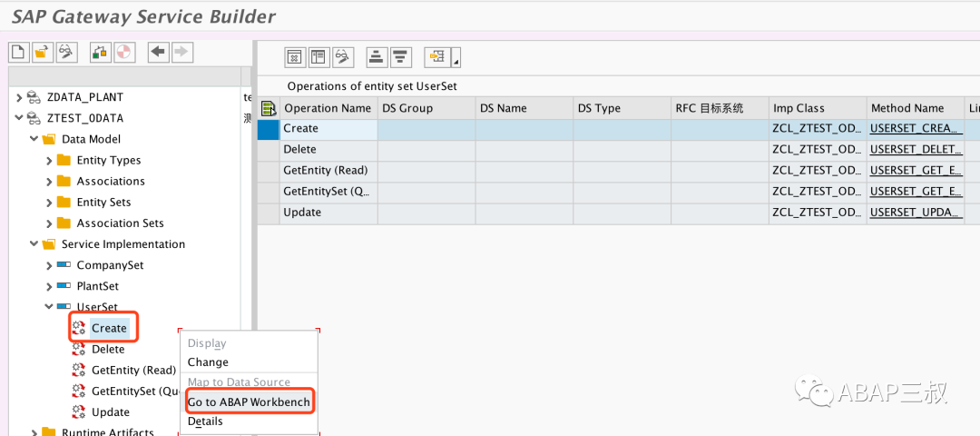Collapse the UserSet node
Image resolution: width=980 pixels, height=436 pixels.
tap(49, 307)
